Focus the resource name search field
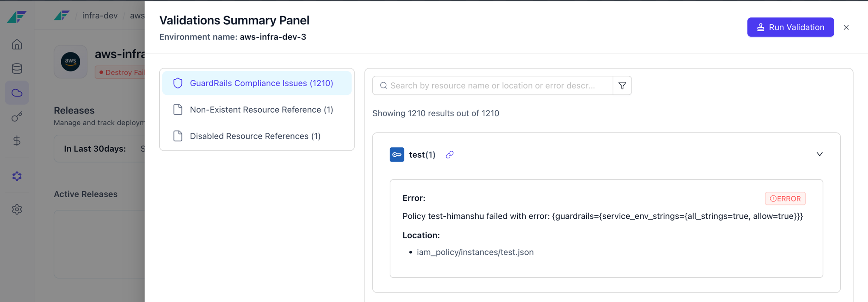The image size is (868, 302). coord(493,86)
